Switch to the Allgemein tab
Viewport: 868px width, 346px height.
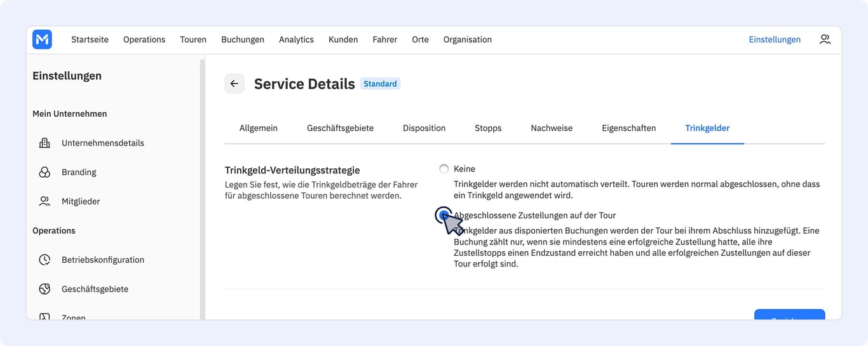click(x=259, y=128)
